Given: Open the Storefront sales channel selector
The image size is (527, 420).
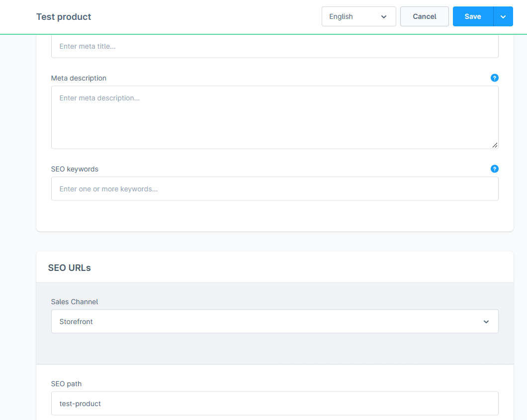Looking at the screenshot, I should coord(274,321).
